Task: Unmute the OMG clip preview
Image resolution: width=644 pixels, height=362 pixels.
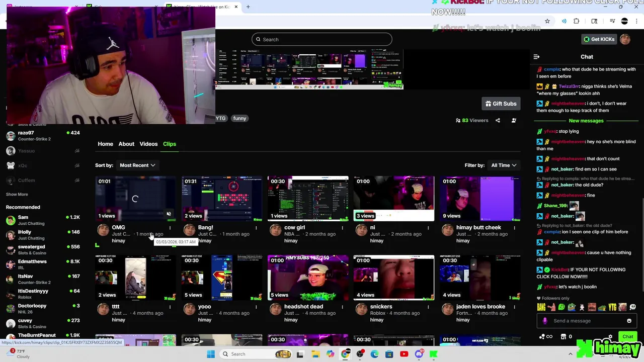Action: 169,214
